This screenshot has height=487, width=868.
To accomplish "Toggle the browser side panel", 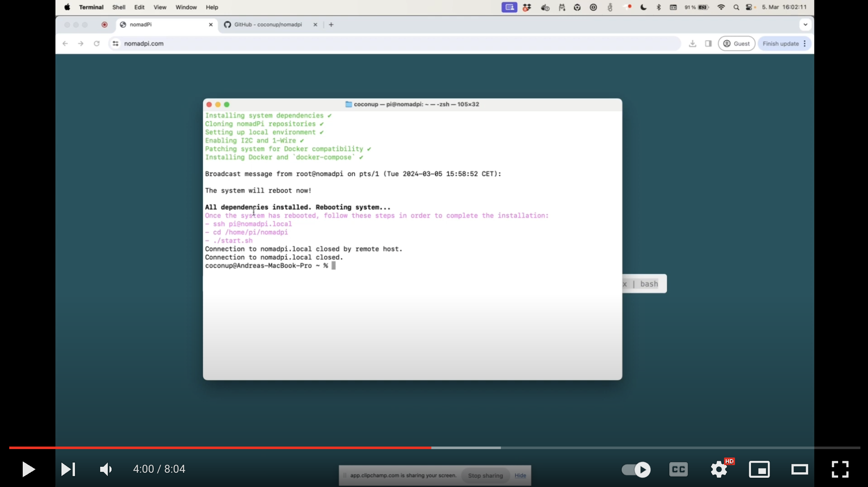I will [708, 43].
